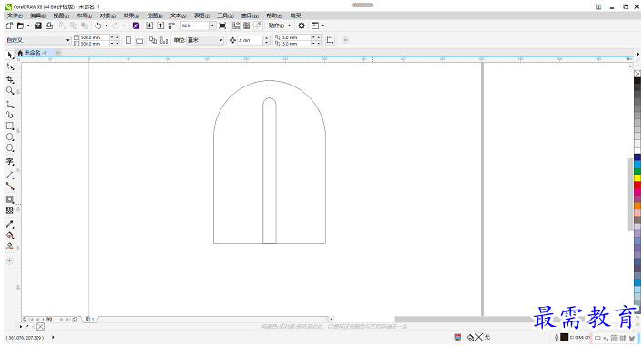
Task: Select the Rectangle tool
Action: tap(10, 126)
